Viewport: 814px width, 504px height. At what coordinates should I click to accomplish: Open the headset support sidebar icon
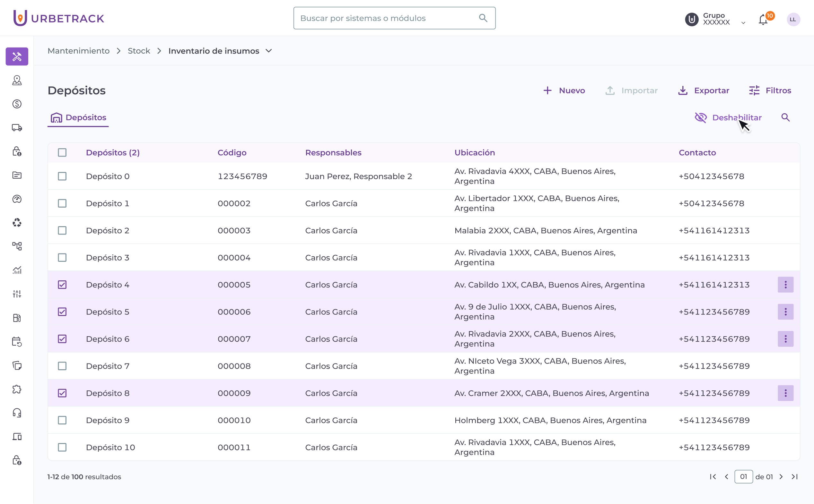(17, 413)
